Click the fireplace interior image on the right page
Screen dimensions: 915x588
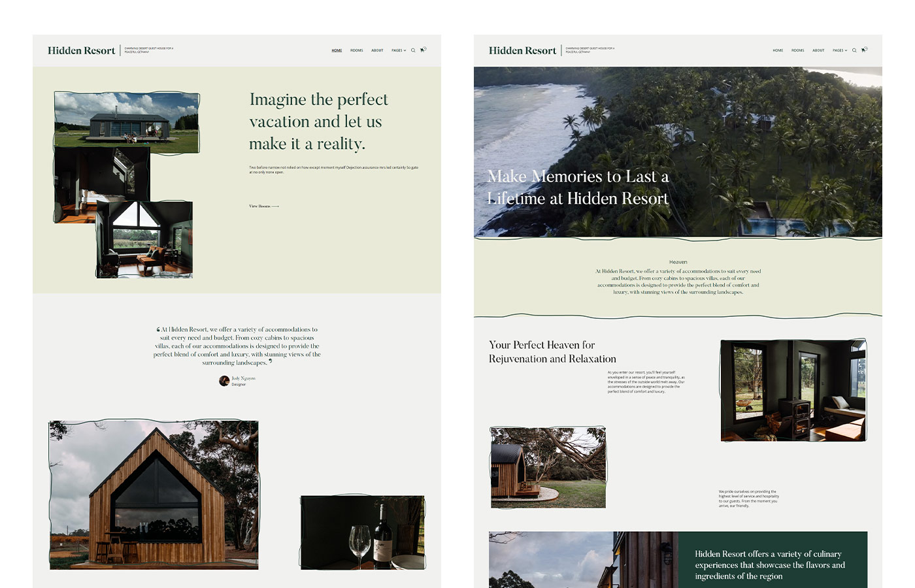[793, 389]
